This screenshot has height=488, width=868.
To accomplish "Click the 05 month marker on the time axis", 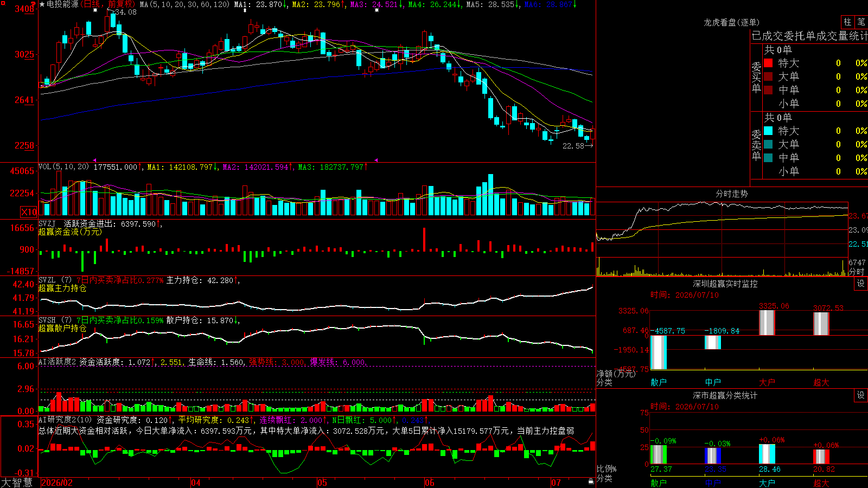I will (322, 483).
